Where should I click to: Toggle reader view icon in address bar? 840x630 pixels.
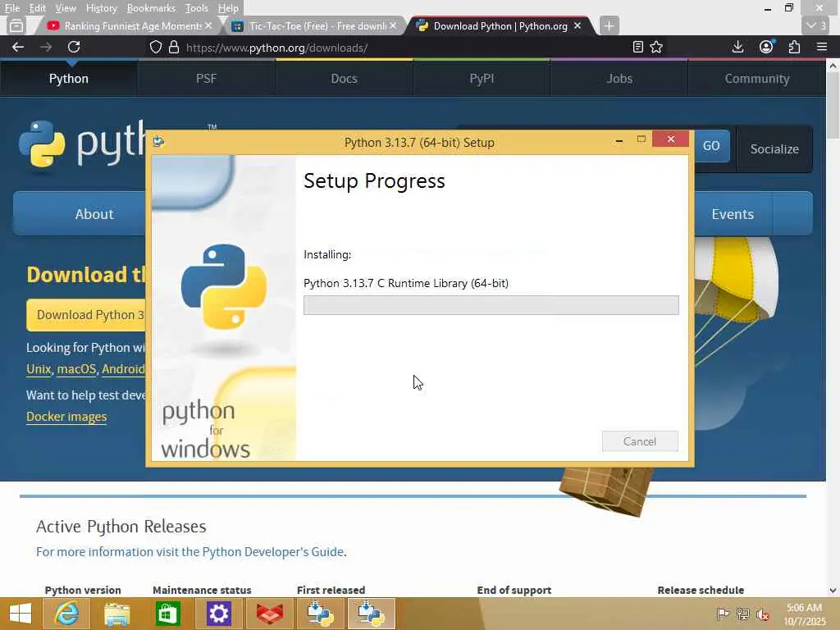(637, 47)
